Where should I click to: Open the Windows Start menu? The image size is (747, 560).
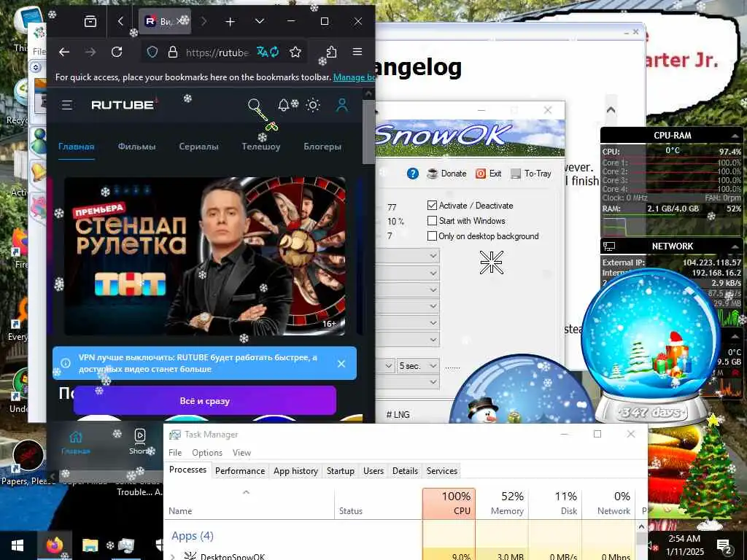pyautogui.click(x=18, y=545)
